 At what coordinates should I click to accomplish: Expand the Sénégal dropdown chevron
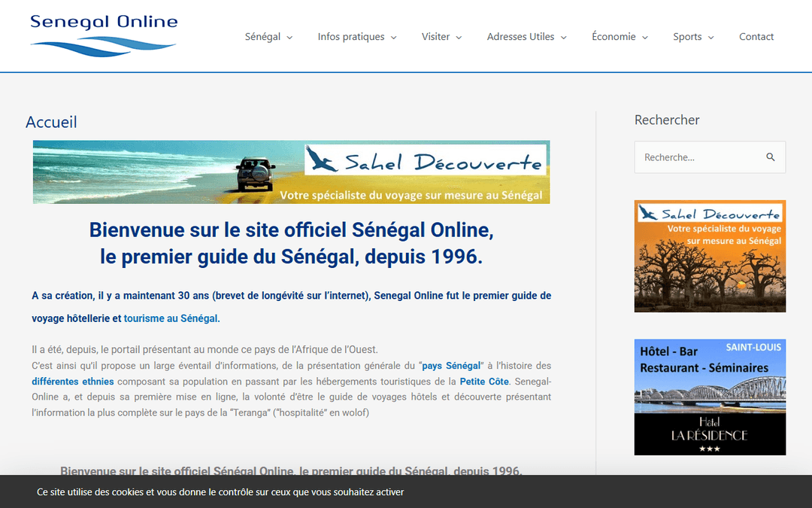[289, 38]
